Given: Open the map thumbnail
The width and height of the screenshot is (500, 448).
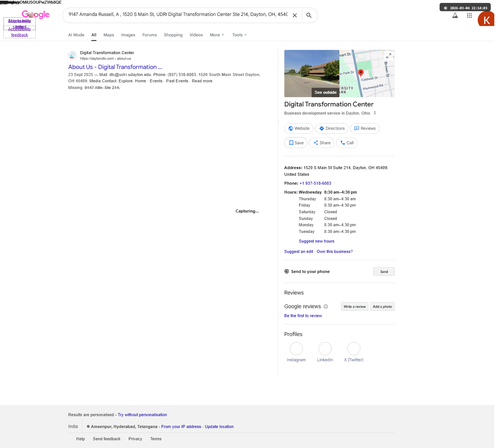Looking at the screenshot, I should click(x=367, y=73).
